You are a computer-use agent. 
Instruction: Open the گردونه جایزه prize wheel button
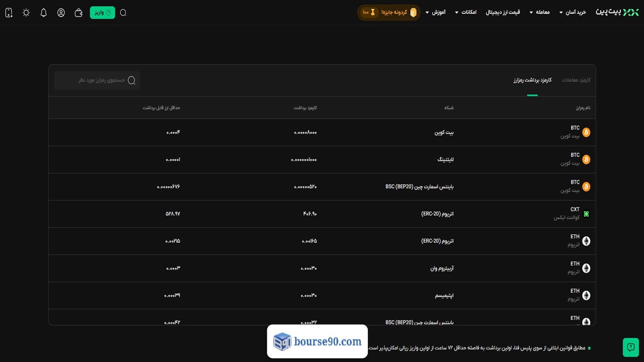[388, 12]
